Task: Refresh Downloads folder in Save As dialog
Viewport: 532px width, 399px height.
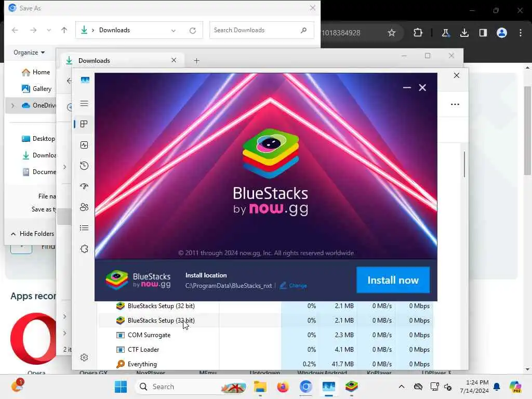Action: (193, 31)
